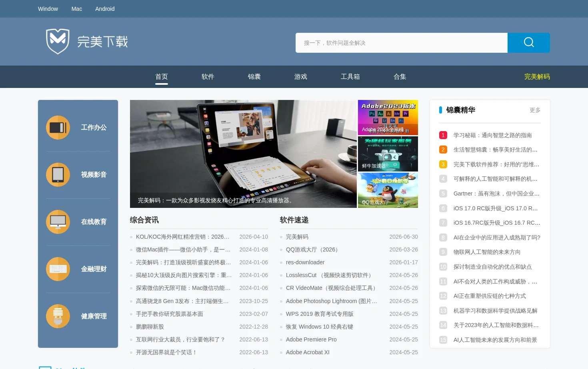Image resolution: width=588 pixels, height=369 pixels.
Task: Switch to the Window platform link
Action: pyautogui.click(x=48, y=9)
